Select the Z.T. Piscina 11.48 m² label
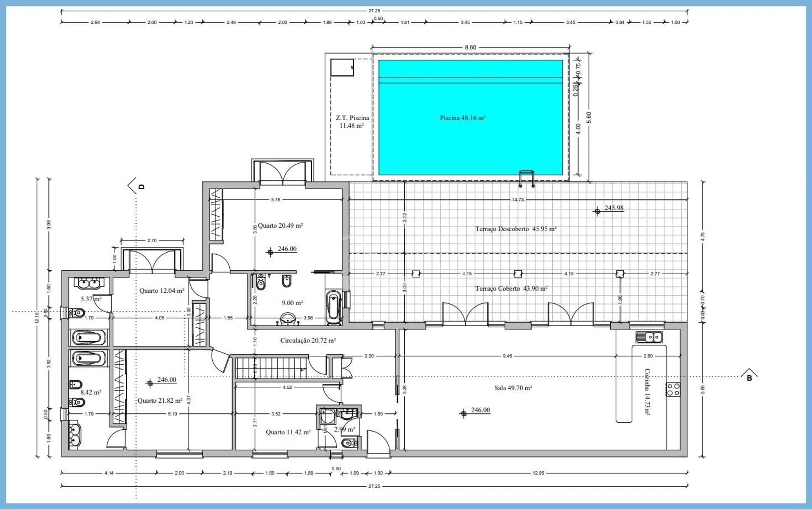Image resolution: width=812 pixels, height=509 pixels. (352, 122)
